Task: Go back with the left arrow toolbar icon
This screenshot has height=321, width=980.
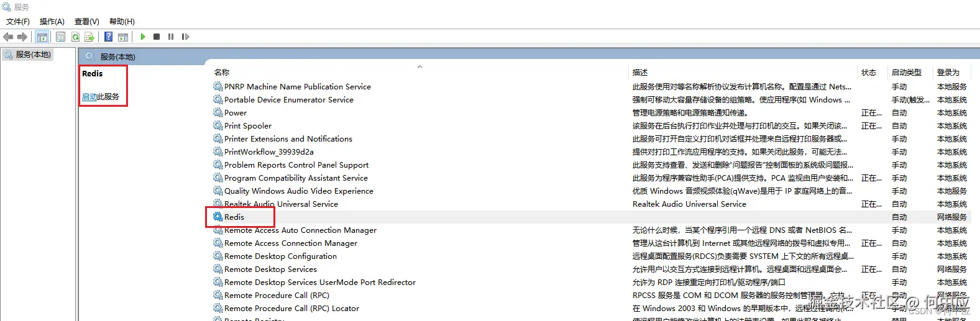Action: (x=8, y=37)
